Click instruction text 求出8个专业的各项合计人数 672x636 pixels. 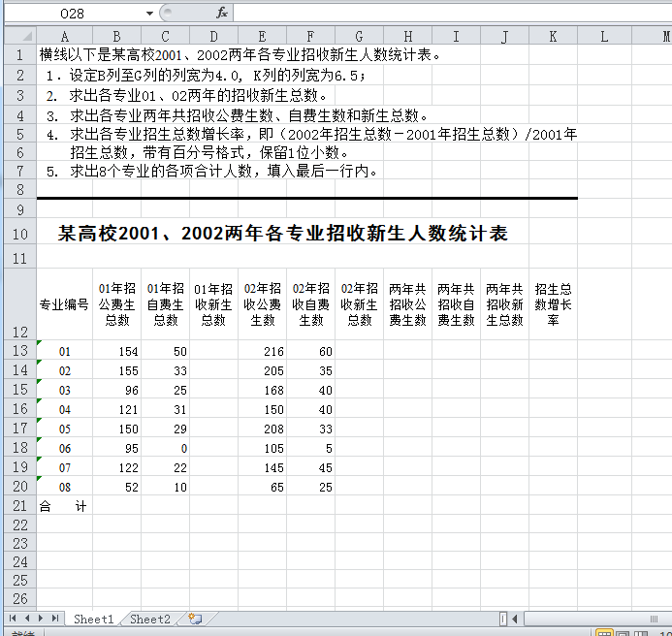click(161, 172)
